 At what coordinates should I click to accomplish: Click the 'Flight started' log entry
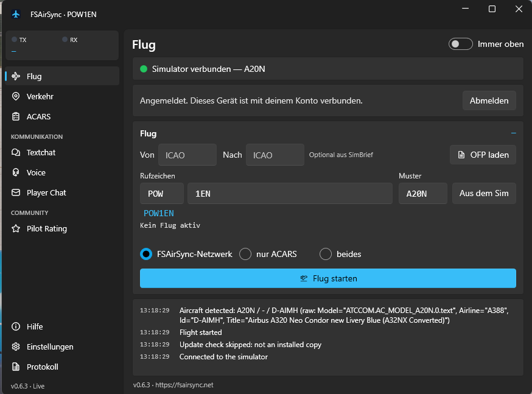click(200, 332)
